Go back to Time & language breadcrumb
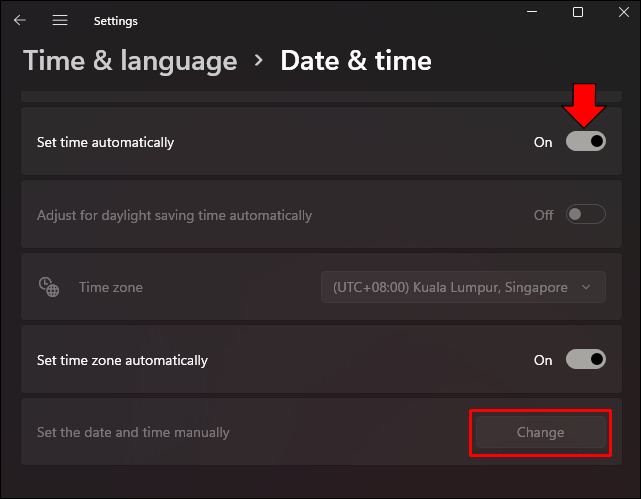The width and height of the screenshot is (641, 499). pyautogui.click(x=130, y=61)
